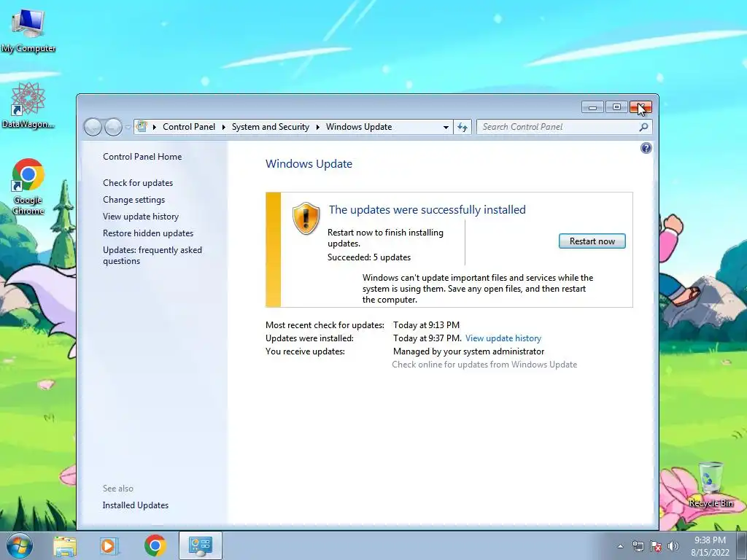Select Control Panel breadcrumb
747x560 pixels.
tap(189, 127)
